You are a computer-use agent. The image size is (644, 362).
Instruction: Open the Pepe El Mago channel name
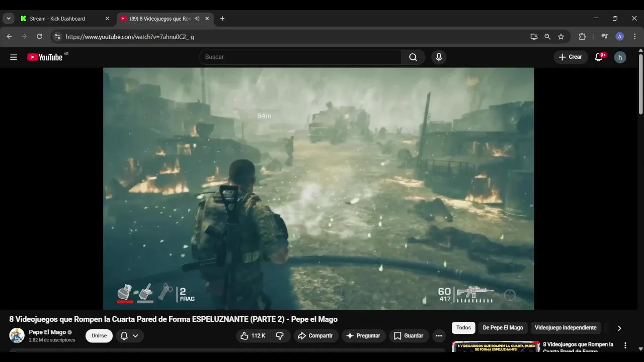click(47, 332)
